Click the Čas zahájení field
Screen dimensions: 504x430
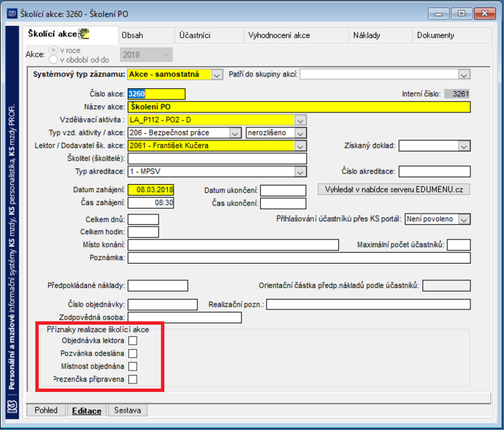click(151, 203)
